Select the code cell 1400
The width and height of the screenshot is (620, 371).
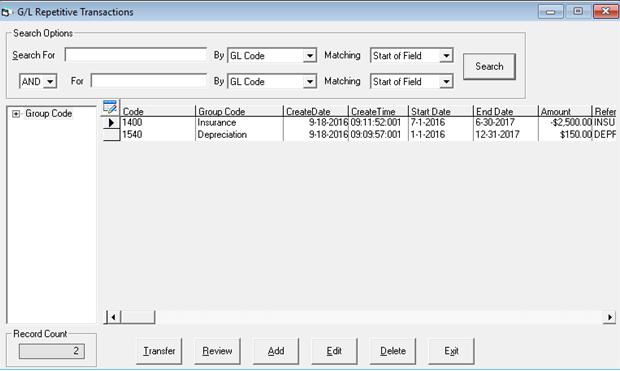click(158, 123)
